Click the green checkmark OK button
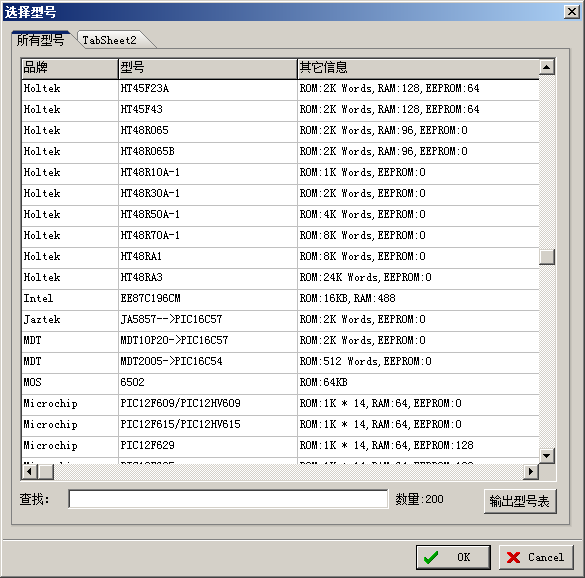Screen dimensions: 585x578 click(453, 557)
